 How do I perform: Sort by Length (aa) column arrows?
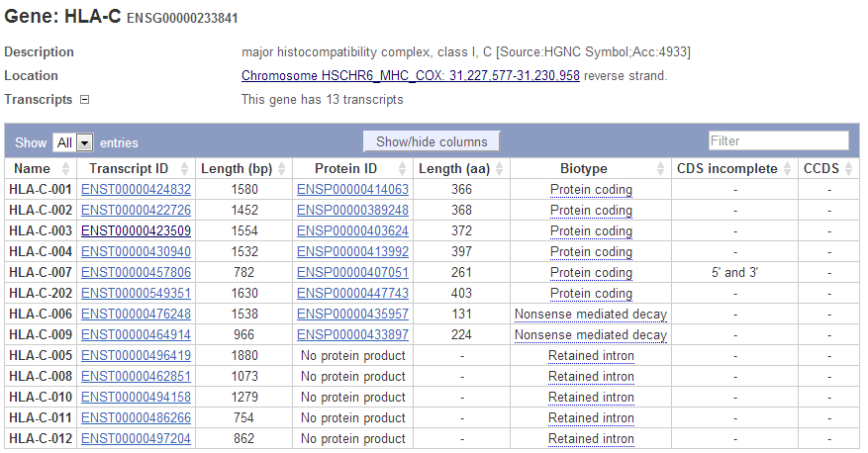point(502,169)
